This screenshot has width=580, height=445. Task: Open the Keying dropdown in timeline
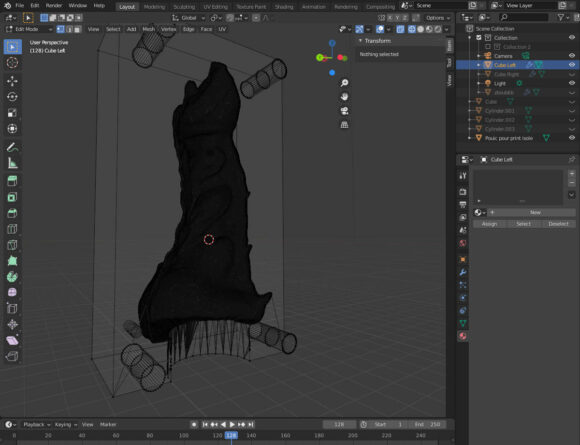tap(66, 425)
